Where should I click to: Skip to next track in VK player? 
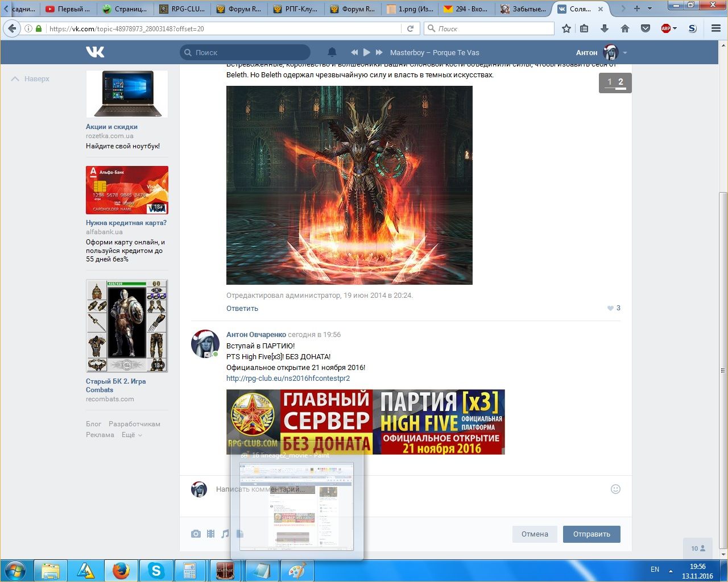tap(379, 52)
